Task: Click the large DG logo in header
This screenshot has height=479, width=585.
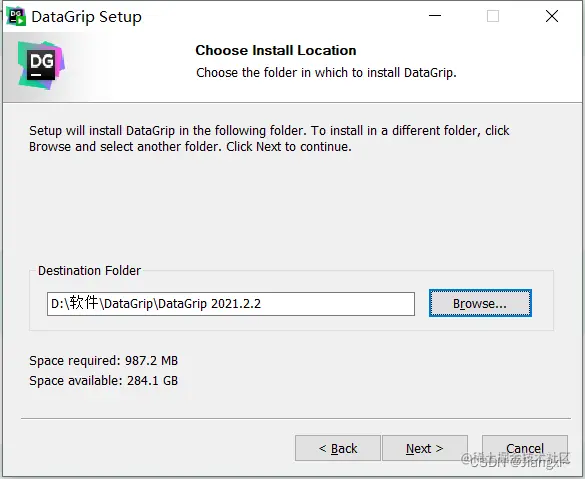Action: (41, 65)
